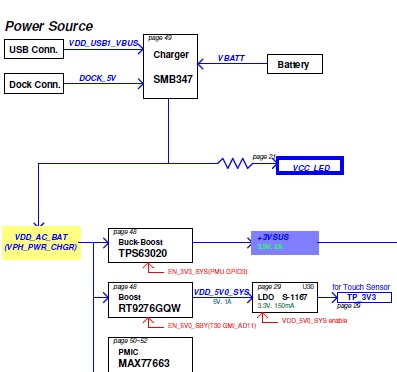Screen dimensions: 397x372
Task: Click the Charger SMB347 block
Action: tap(170, 66)
